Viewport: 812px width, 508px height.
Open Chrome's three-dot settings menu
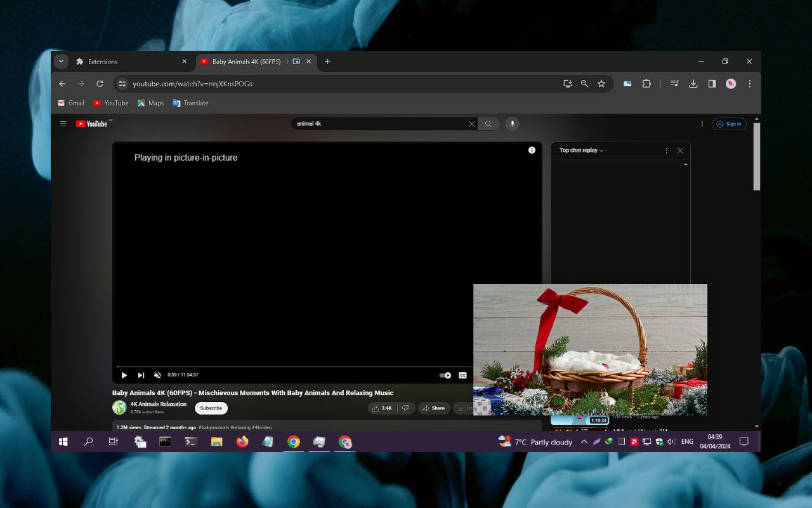750,83
